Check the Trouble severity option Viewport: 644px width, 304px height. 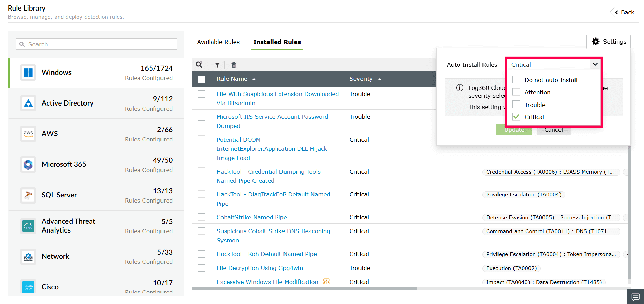point(517,105)
